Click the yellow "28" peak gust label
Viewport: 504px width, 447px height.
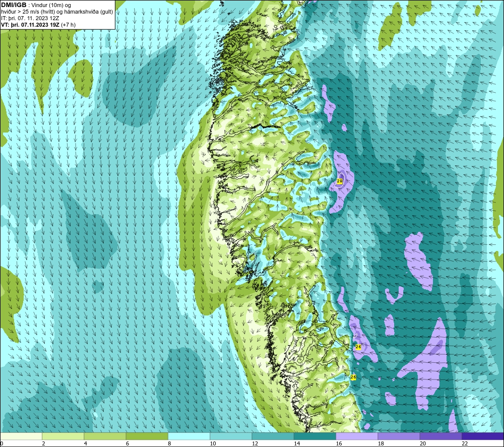(339, 181)
